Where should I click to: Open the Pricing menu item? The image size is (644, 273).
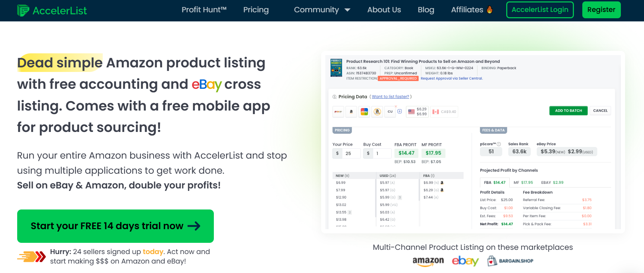pos(256,10)
